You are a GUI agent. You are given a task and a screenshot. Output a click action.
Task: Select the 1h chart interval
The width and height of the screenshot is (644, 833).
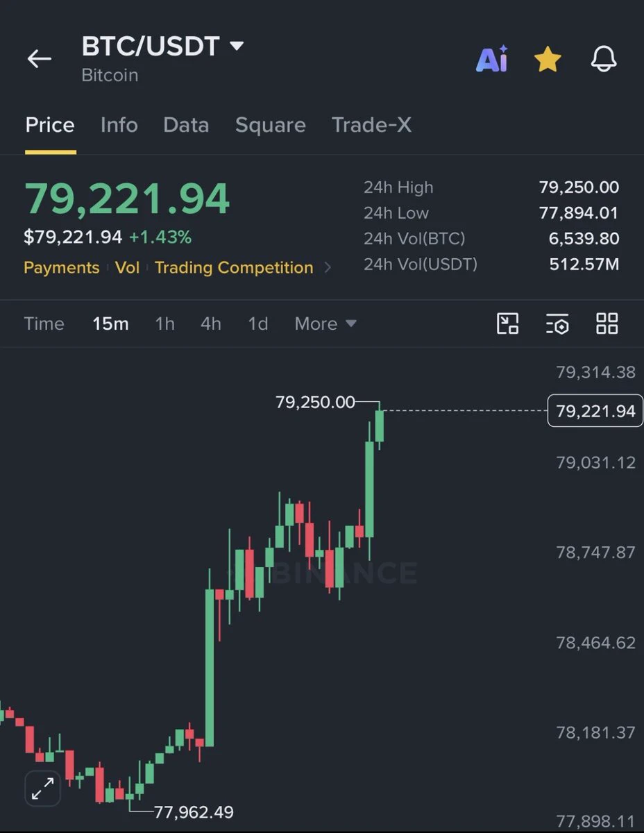click(x=164, y=323)
